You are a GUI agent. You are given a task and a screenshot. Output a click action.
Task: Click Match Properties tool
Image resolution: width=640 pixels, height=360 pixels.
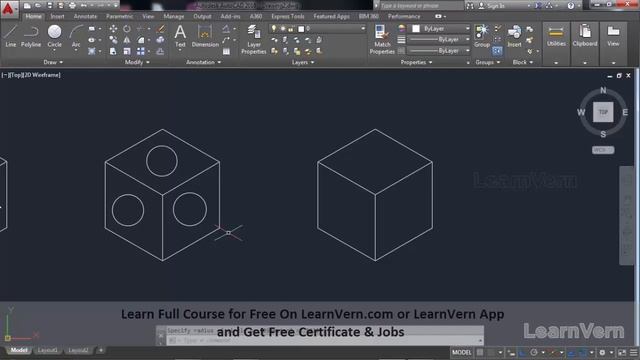point(382,39)
